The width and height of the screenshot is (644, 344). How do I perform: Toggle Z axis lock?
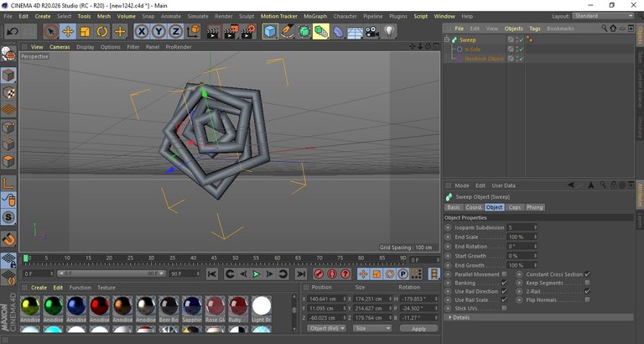point(175,32)
